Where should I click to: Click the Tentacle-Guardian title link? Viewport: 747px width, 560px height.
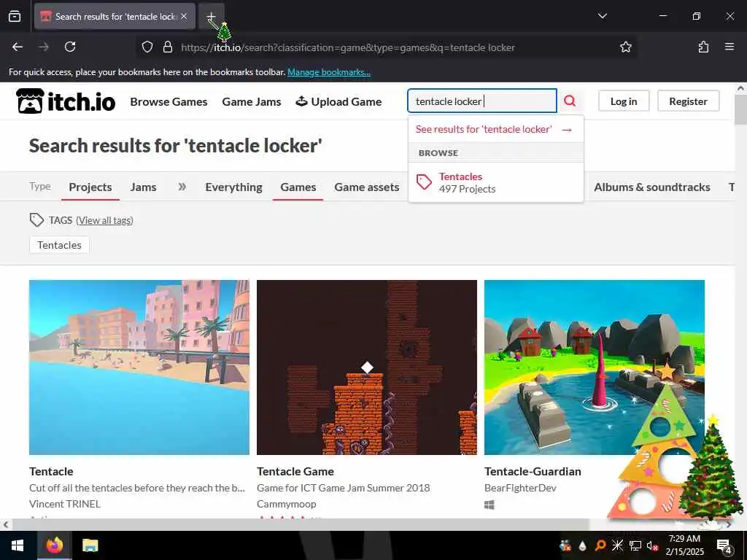pos(533,472)
